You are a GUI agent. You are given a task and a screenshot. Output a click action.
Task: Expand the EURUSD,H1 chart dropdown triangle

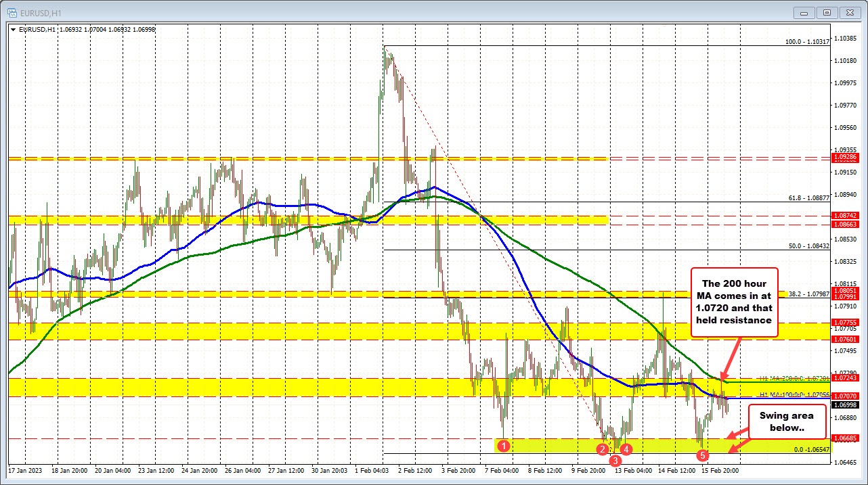point(12,30)
